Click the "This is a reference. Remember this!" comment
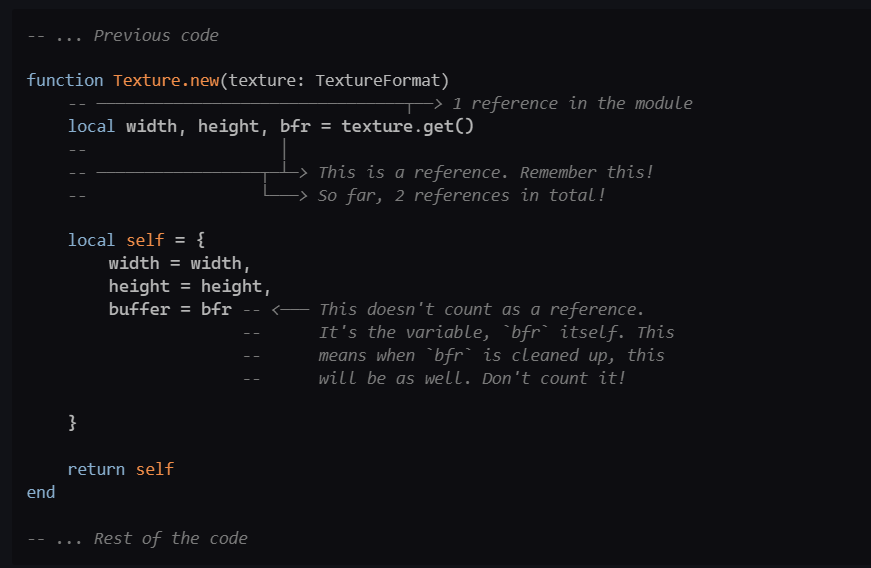Viewport: 871px width, 568px height. [x=486, y=172]
